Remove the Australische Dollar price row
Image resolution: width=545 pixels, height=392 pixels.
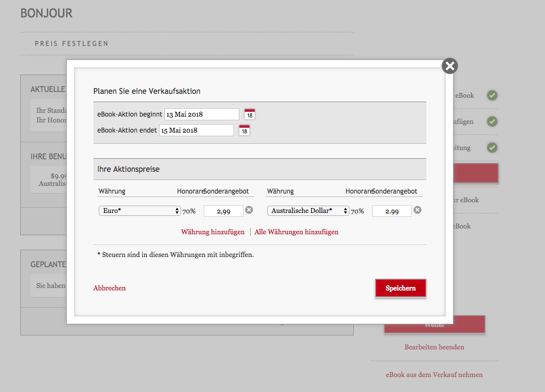pos(417,210)
